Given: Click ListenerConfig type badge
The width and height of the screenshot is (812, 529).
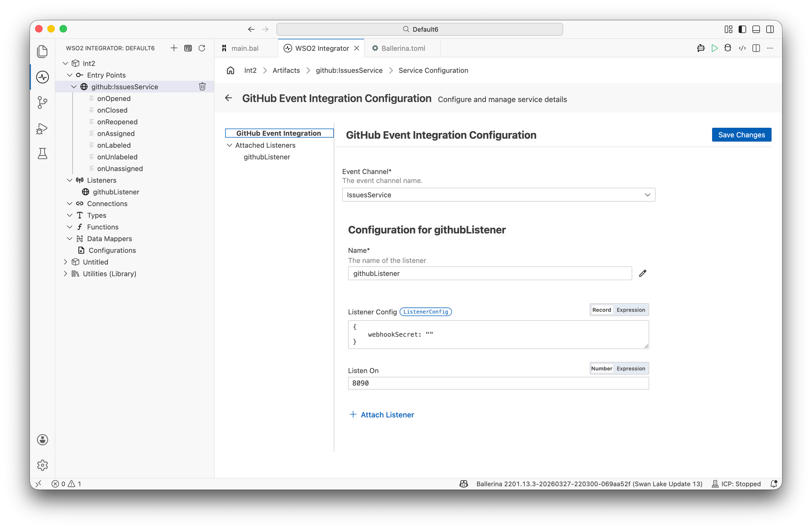Looking at the screenshot, I should point(425,312).
